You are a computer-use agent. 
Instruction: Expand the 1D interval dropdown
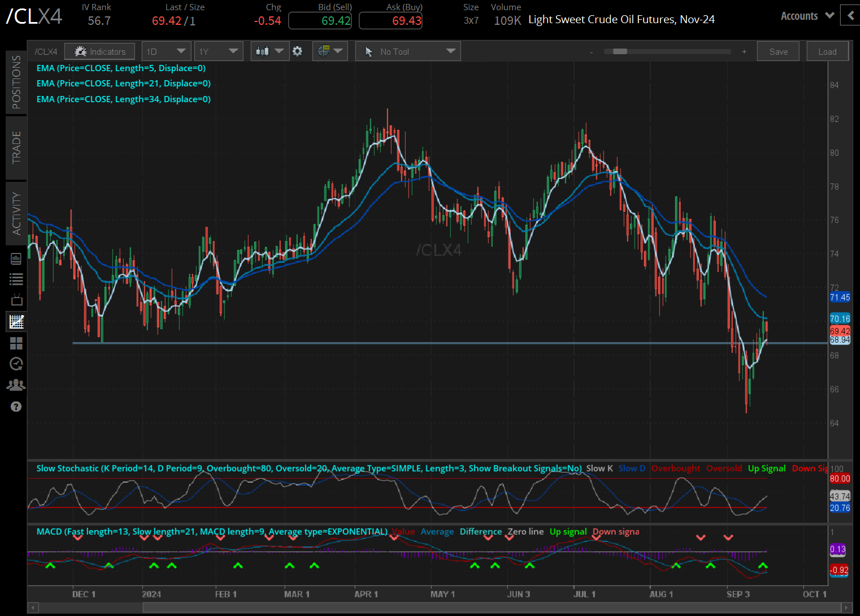coord(166,51)
